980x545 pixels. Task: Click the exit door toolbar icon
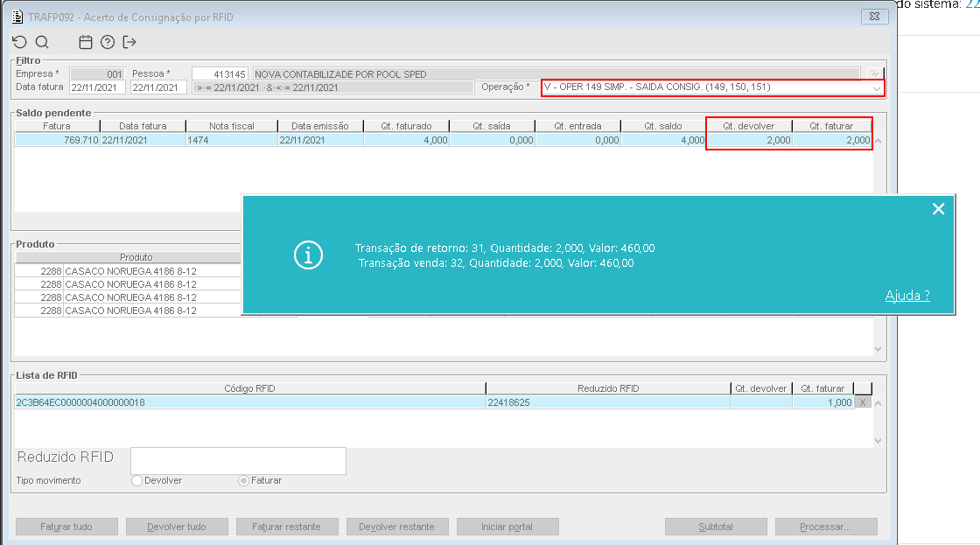(129, 42)
